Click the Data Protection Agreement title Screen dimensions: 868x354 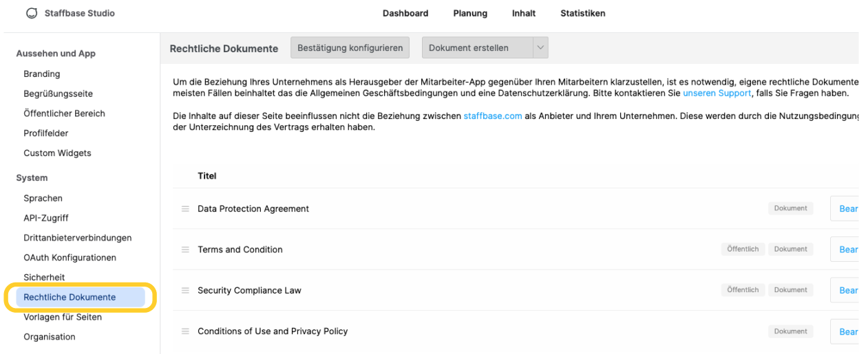tap(253, 209)
